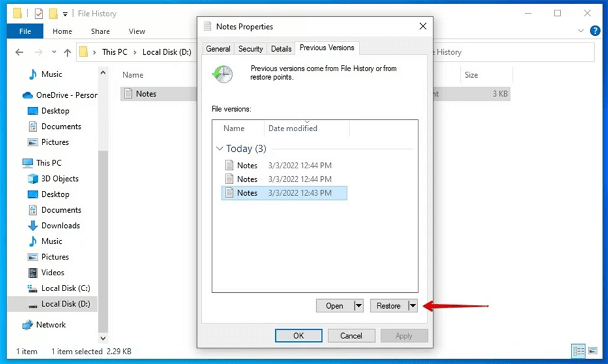Click the Help question mark icon

[595, 30]
